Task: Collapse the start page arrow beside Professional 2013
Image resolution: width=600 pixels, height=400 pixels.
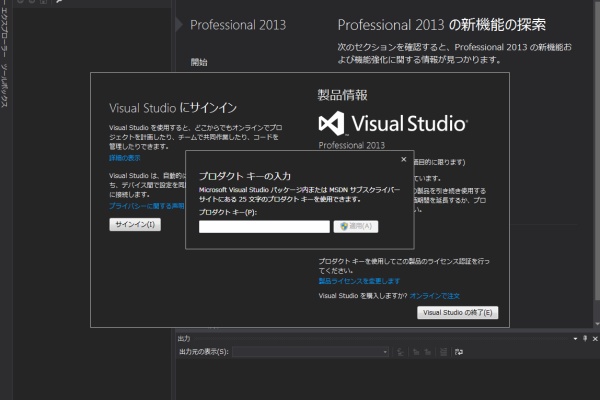Action: (x=178, y=22)
